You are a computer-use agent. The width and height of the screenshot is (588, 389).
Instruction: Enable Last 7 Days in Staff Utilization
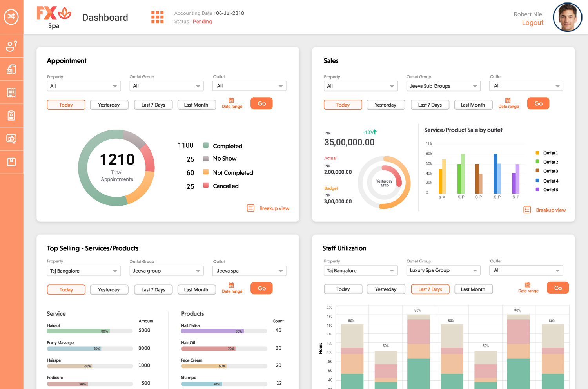430,289
